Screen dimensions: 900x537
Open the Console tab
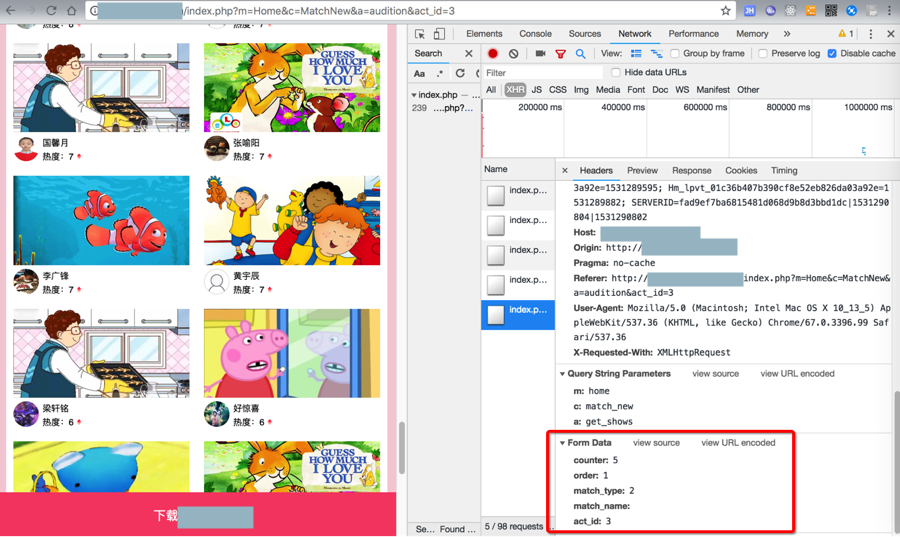click(536, 34)
